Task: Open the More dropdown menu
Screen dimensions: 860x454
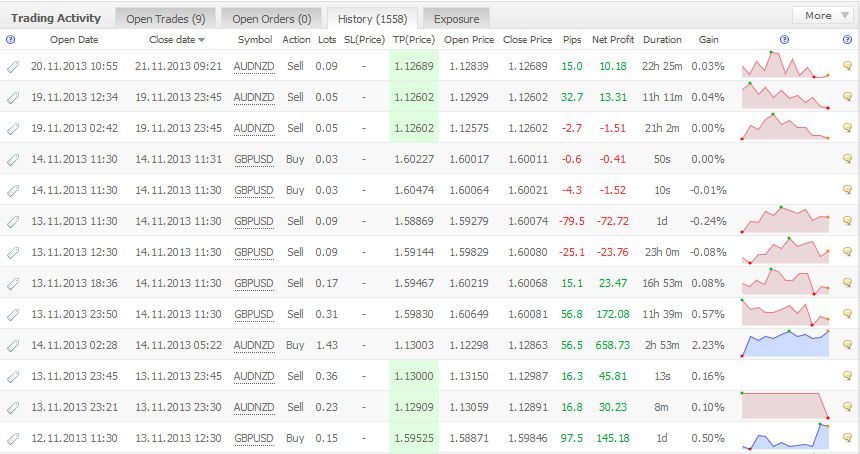Action: pyautogui.click(x=824, y=15)
